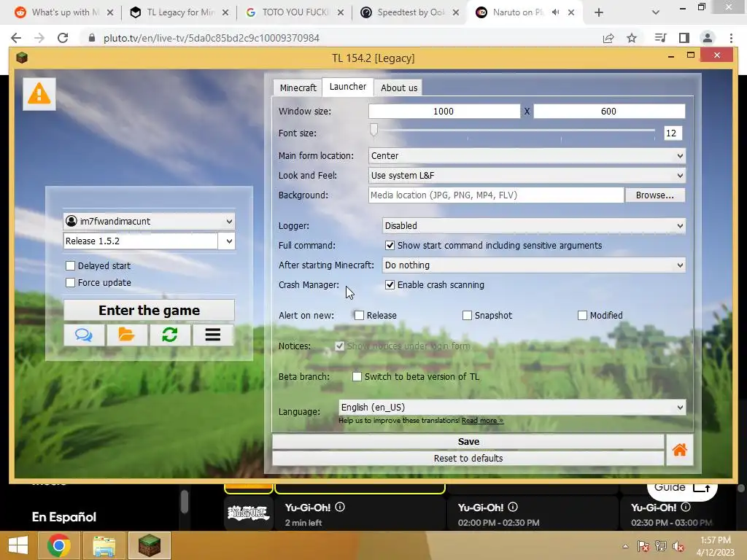
Task: Open Chrome three-dot menu
Action: (x=731, y=38)
